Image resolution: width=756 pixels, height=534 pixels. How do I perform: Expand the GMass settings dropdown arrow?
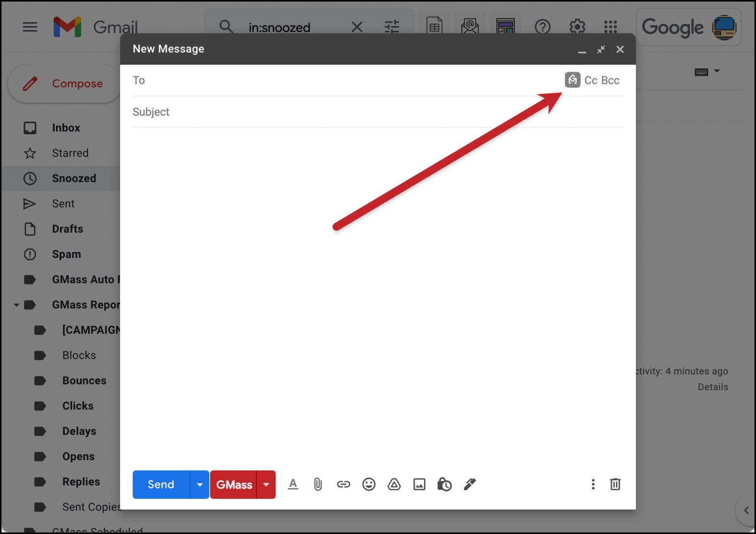tap(266, 484)
